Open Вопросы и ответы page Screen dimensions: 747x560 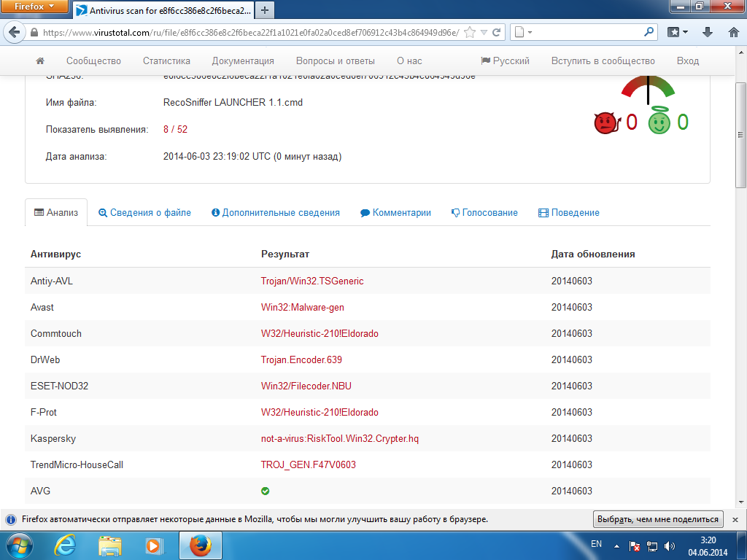(x=336, y=61)
